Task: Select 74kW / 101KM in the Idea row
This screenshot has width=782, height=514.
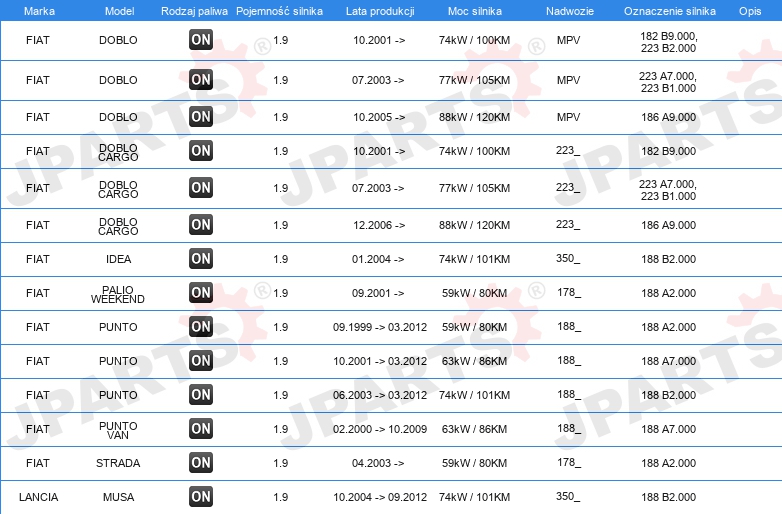Action: pos(474,259)
